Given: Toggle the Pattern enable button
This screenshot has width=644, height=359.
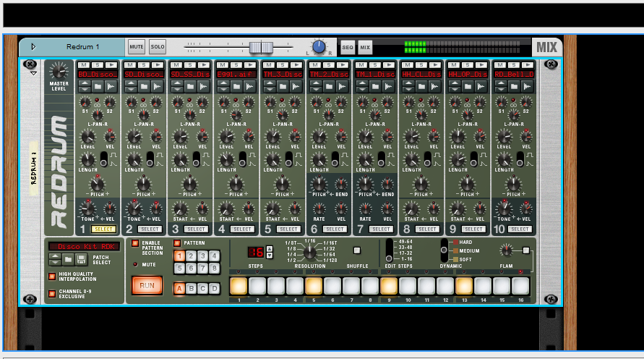Looking at the screenshot, I should [x=177, y=243].
